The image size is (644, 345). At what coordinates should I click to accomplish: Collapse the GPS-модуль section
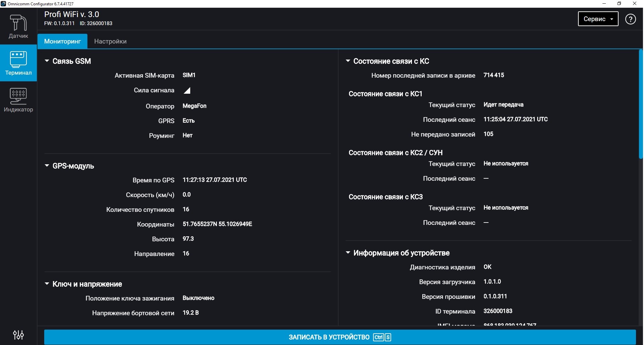click(47, 166)
